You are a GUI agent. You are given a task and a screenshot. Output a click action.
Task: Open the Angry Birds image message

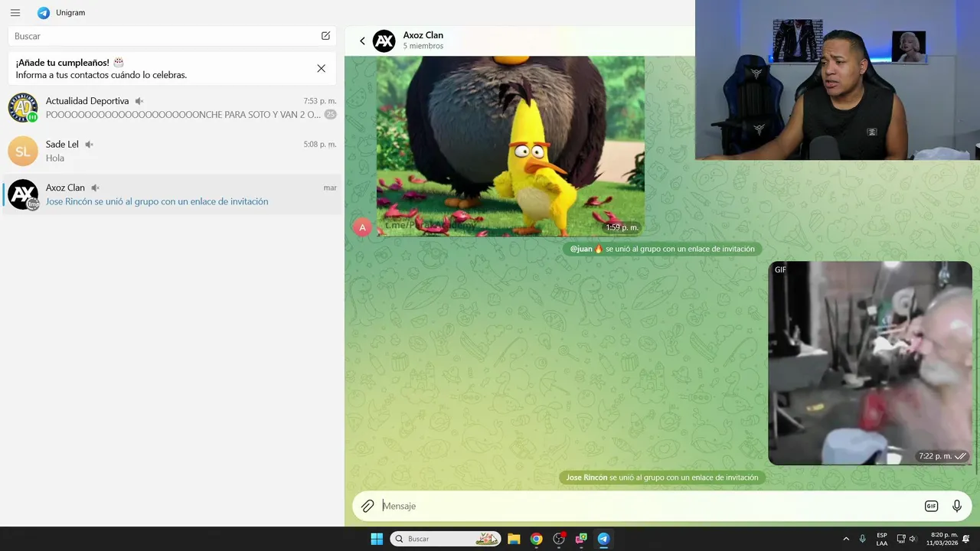coord(510,145)
